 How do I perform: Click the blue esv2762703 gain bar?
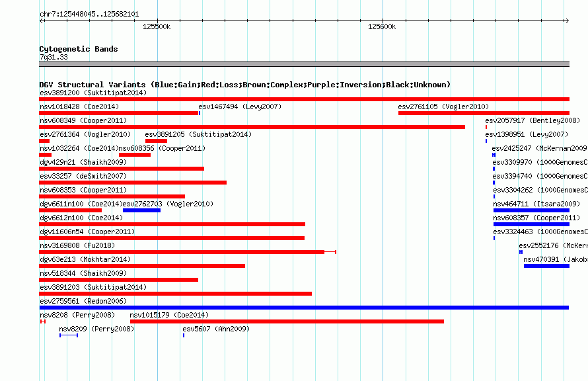[x=142, y=210]
